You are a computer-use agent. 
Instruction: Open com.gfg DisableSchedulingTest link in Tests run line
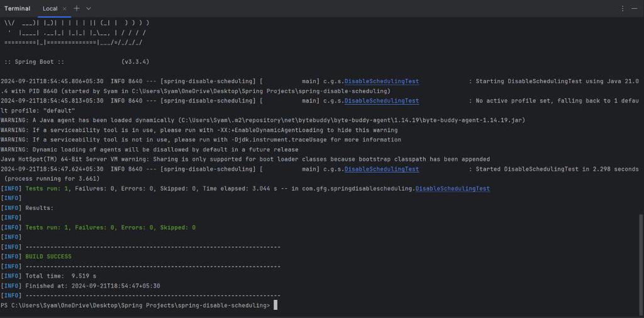pyautogui.click(x=452, y=189)
